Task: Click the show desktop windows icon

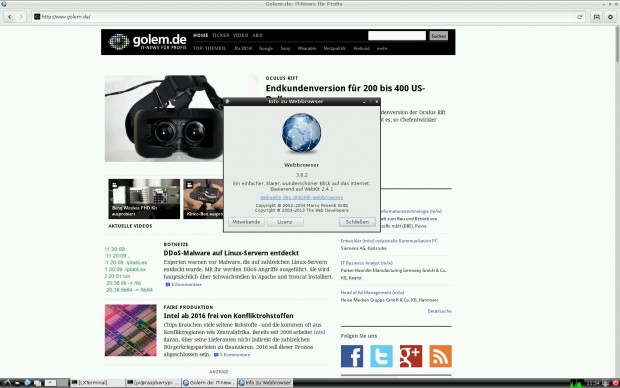Action: 38,382
